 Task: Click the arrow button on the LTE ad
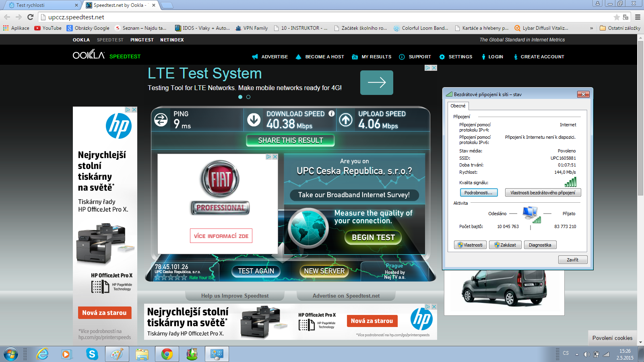[x=377, y=82]
